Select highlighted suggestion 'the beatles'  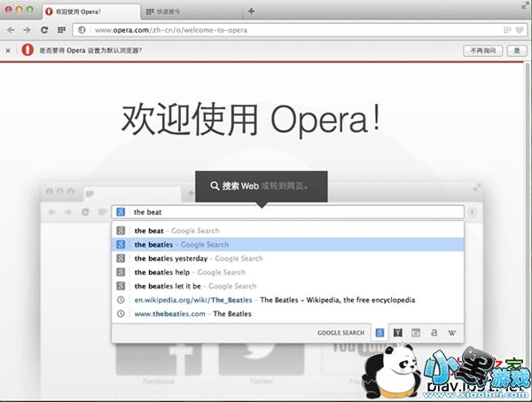(x=287, y=244)
